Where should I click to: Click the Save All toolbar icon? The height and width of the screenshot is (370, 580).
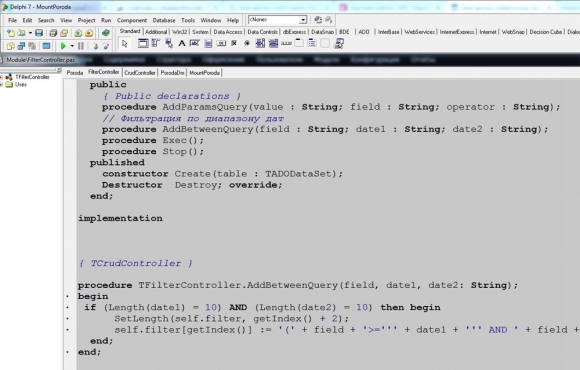click(x=53, y=33)
